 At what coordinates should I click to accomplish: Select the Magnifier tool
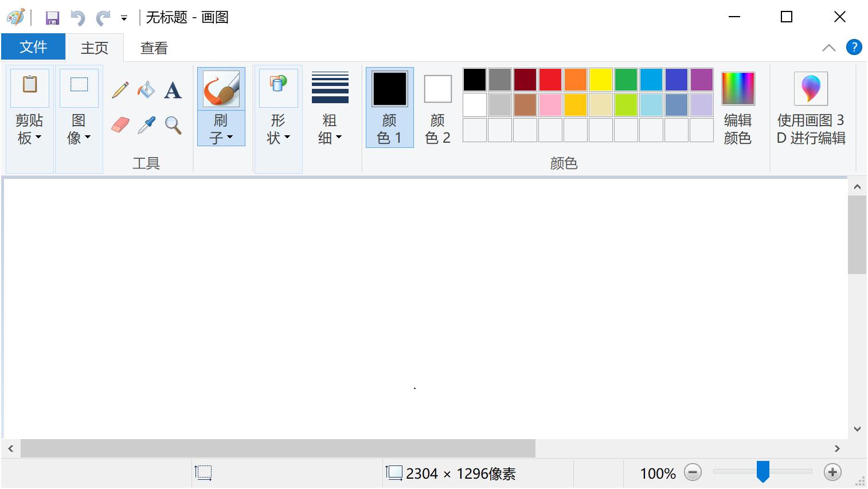coord(173,124)
